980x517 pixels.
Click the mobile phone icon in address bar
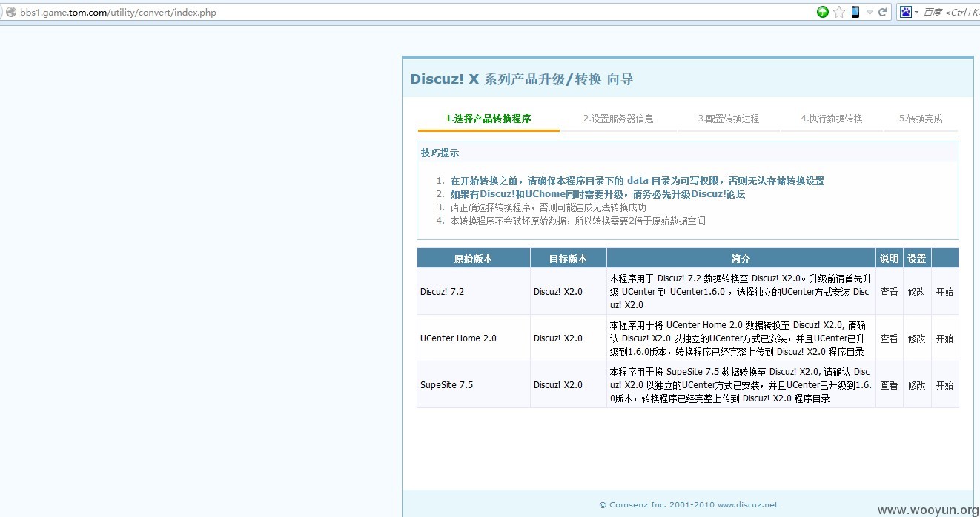pos(855,12)
